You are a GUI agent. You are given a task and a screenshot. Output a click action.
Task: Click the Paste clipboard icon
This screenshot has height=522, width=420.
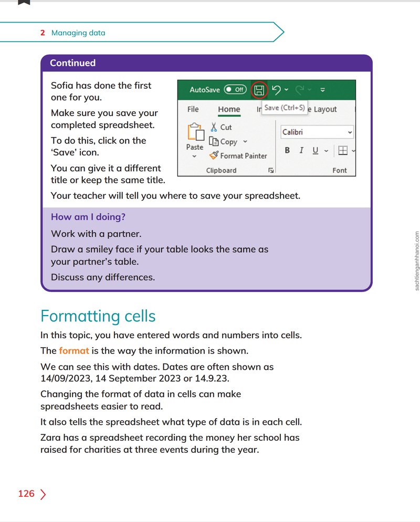point(195,132)
